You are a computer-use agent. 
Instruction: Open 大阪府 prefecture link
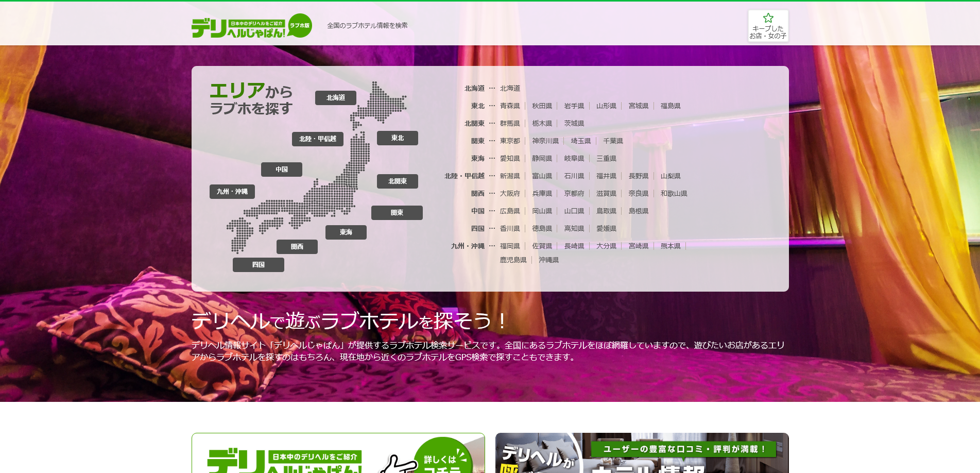(510, 194)
